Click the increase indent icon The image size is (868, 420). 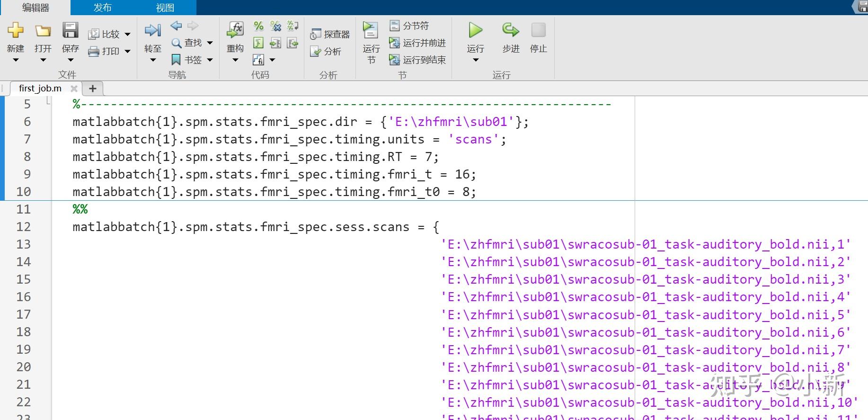pyautogui.click(x=275, y=43)
